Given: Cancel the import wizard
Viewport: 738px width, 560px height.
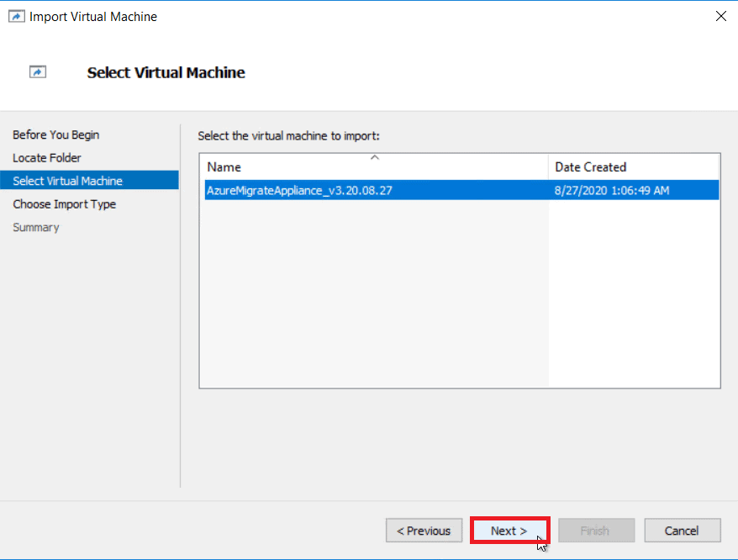Looking at the screenshot, I should [682, 531].
